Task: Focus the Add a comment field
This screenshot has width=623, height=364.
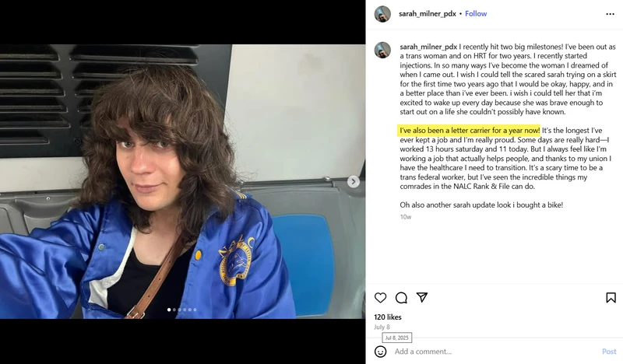Action: click(495, 352)
